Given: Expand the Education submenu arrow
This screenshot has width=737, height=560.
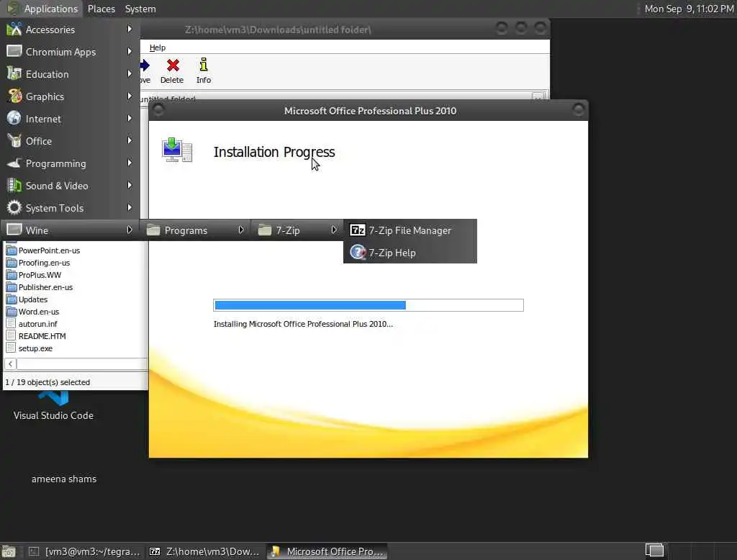Looking at the screenshot, I should [130, 74].
